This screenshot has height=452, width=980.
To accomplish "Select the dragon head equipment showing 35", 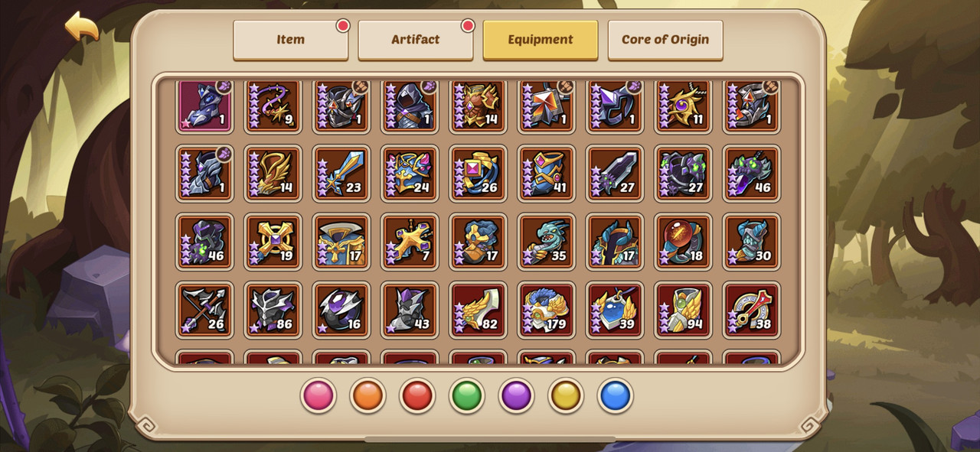I will pos(547,242).
